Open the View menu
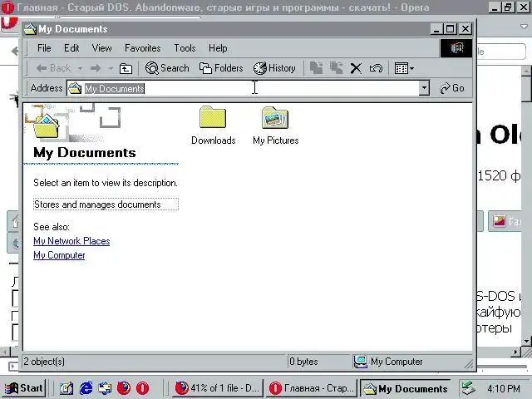Image resolution: width=532 pixels, height=399 pixels. [x=101, y=48]
